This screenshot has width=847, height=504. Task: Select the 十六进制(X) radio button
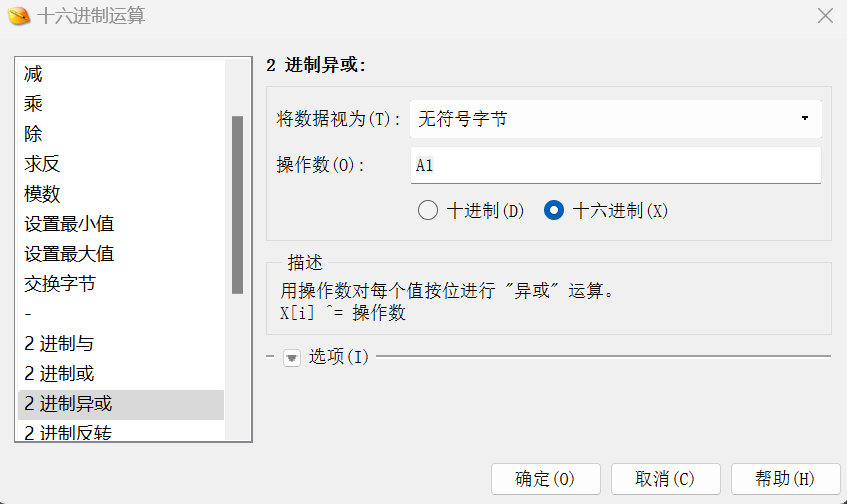pyautogui.click(x=554, y=210)
